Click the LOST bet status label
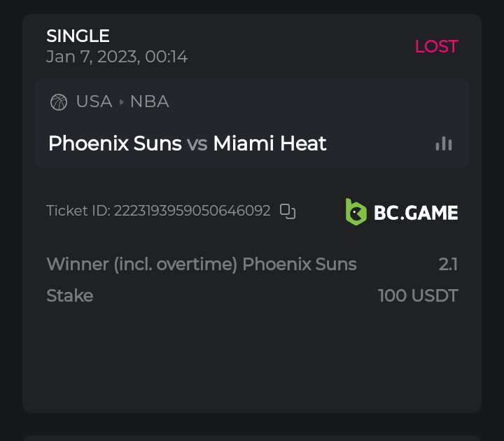 pos(436,47)
